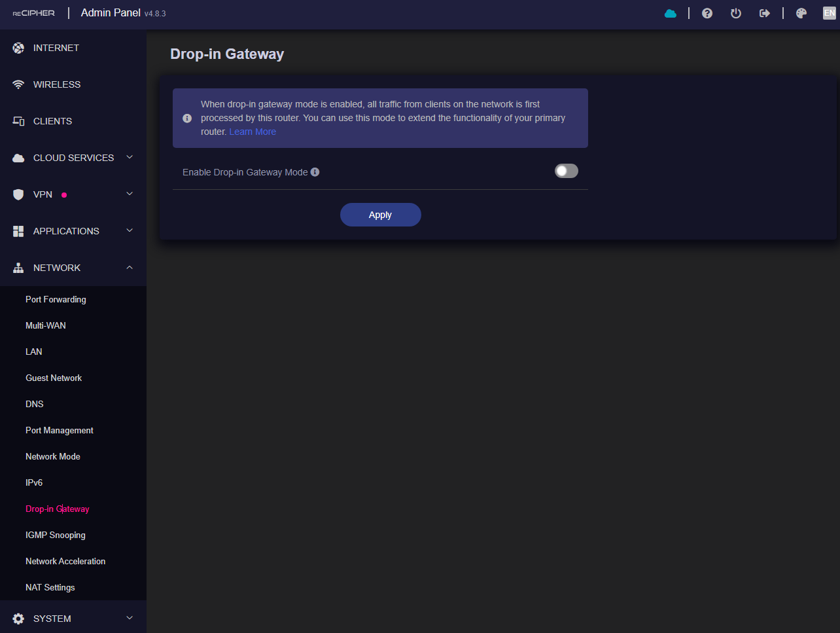Viewport: 840px width, 633px height.
Task: Click the reCIPHER logo
Action: [34, 13]
